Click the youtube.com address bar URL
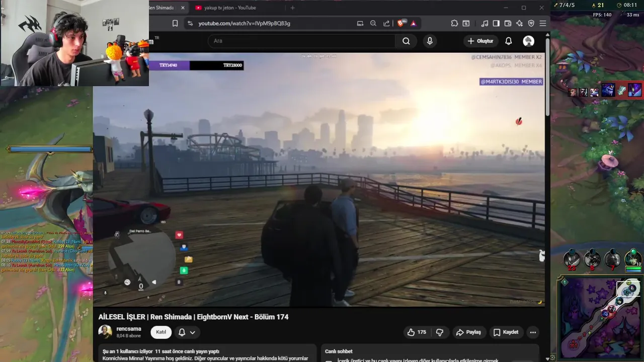The height and width of the screenshot is (362, 644). pyautogui.click(x=244, y=23)
